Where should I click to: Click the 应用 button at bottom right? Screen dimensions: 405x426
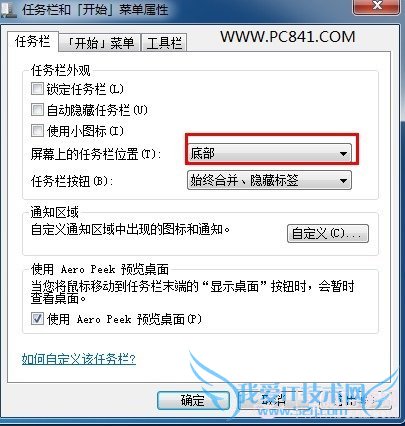tap(354, 400)
